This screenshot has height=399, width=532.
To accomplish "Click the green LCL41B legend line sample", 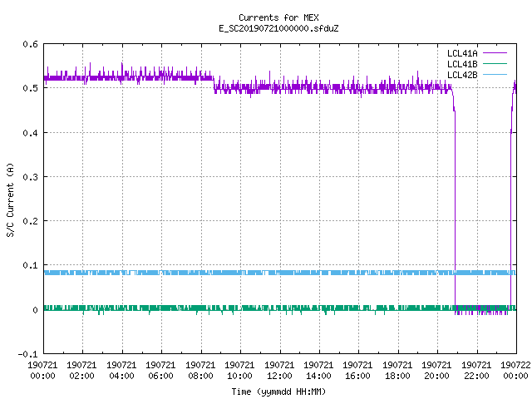I will coord(495,63).
